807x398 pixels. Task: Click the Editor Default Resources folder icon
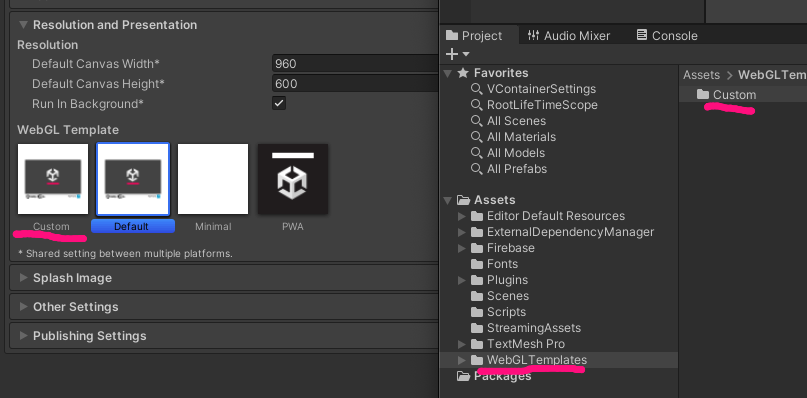477,216
